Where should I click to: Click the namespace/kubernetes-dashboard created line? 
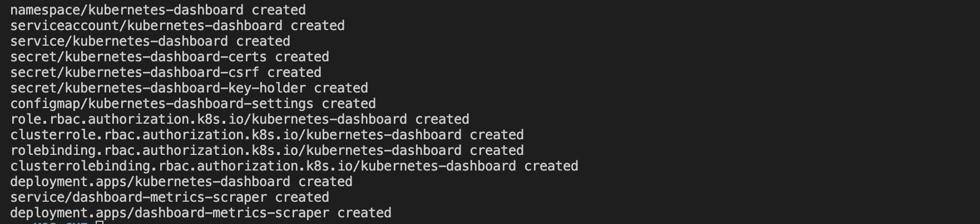coord(158,10)
